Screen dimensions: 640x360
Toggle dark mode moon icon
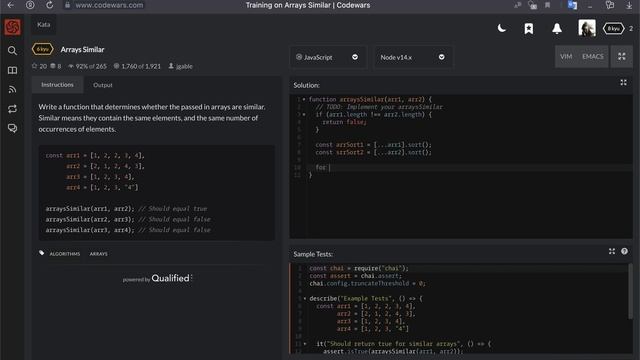click(502, 28)
